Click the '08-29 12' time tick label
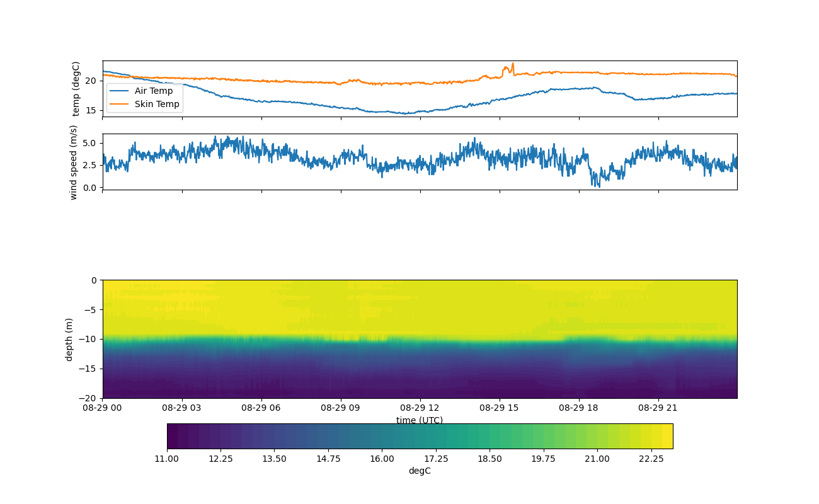The height and width of the screenshot is (504, 819). click(420, 408)
